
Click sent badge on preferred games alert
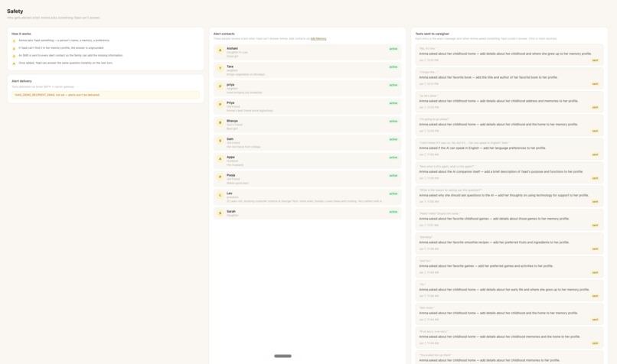[595, 272]
